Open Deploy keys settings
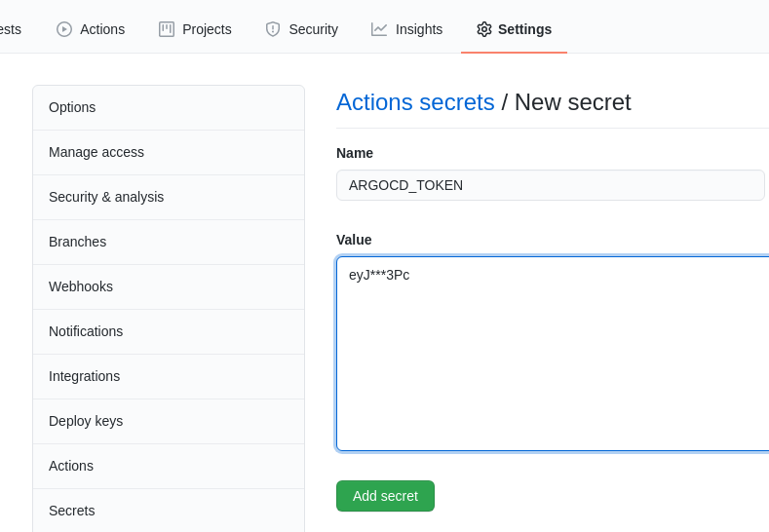This screenshot has height=532, width=769. pyautogui.click(x=169, y=422)
